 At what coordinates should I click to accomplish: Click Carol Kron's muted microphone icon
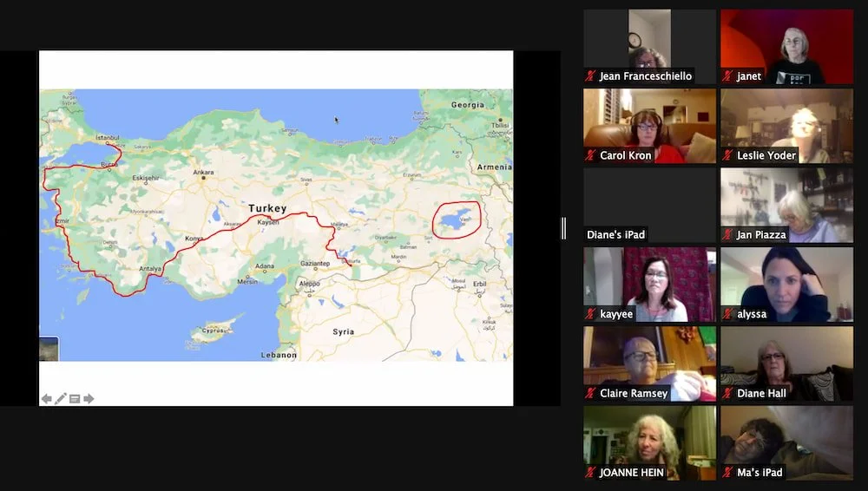click(x=590, y=155)
